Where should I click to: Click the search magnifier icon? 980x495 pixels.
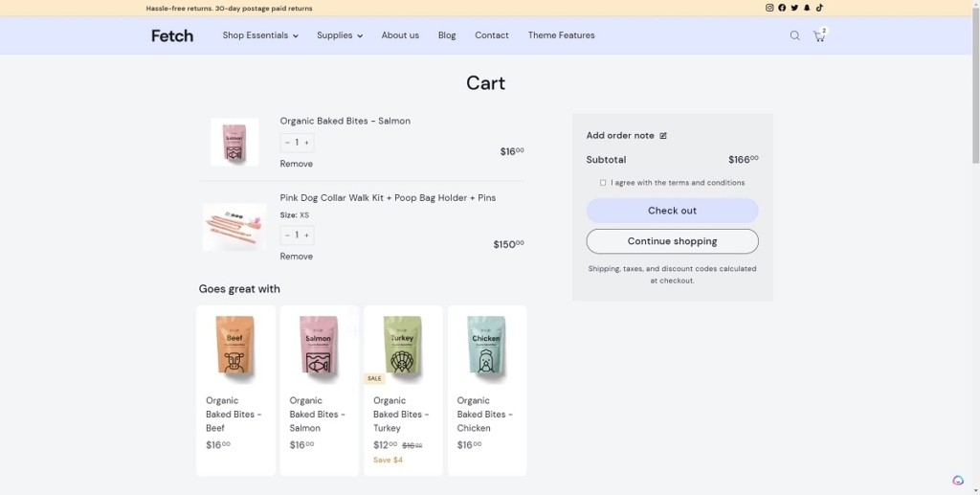[794, 35]
